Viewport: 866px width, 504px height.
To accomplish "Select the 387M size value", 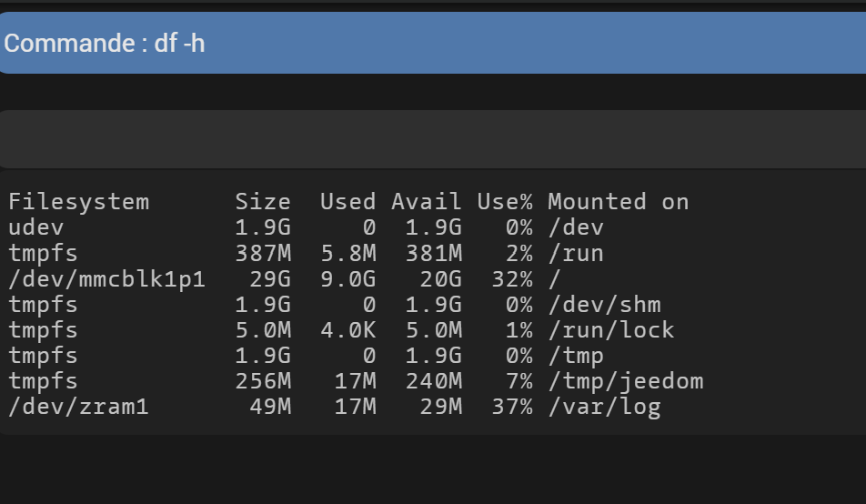I will pos(263,253).
